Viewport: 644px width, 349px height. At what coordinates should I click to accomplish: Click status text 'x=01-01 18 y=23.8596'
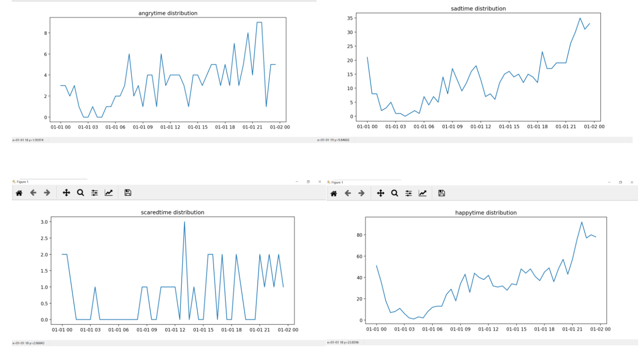343,342
